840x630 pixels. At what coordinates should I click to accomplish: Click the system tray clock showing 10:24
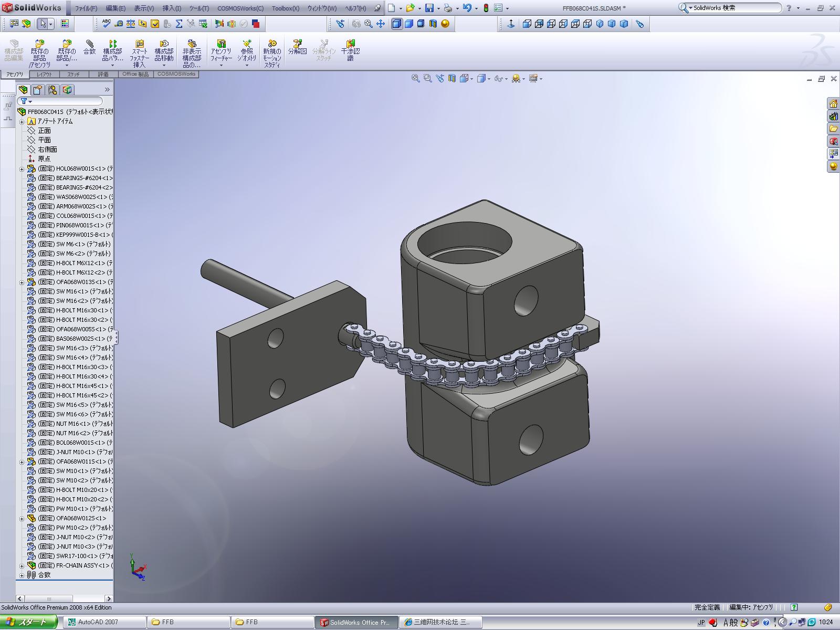coord(826,622)
